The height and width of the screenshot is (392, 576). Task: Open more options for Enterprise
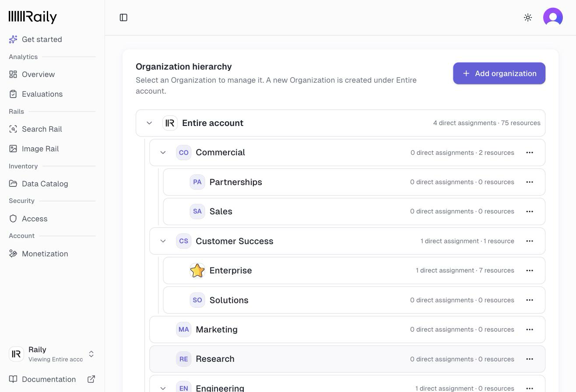530,270
